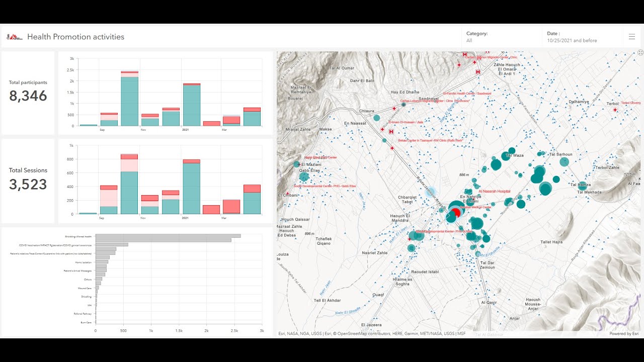This screenshot has height=362, width=644.
Task: Select the Burn Care category label
Action: 86,322
